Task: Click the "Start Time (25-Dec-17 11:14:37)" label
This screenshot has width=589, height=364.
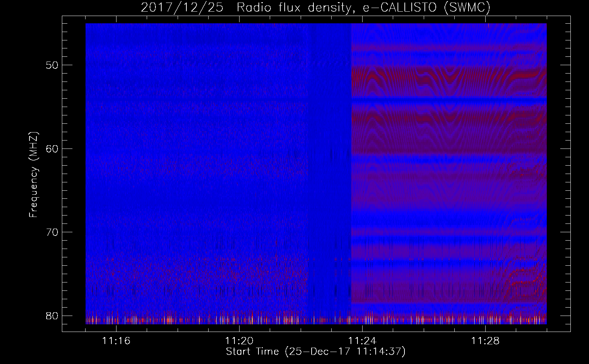Action: [316, 352]
